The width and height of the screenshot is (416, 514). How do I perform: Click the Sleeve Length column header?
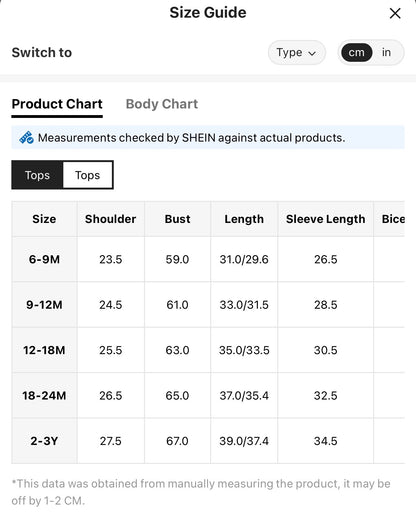tap(326, 219)
